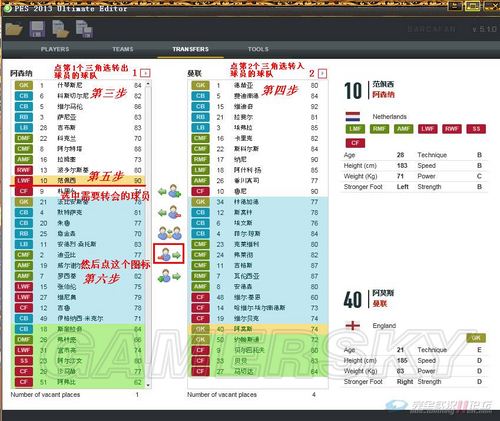
Task: Open file with the folder icon
Action: coord(14,29)
